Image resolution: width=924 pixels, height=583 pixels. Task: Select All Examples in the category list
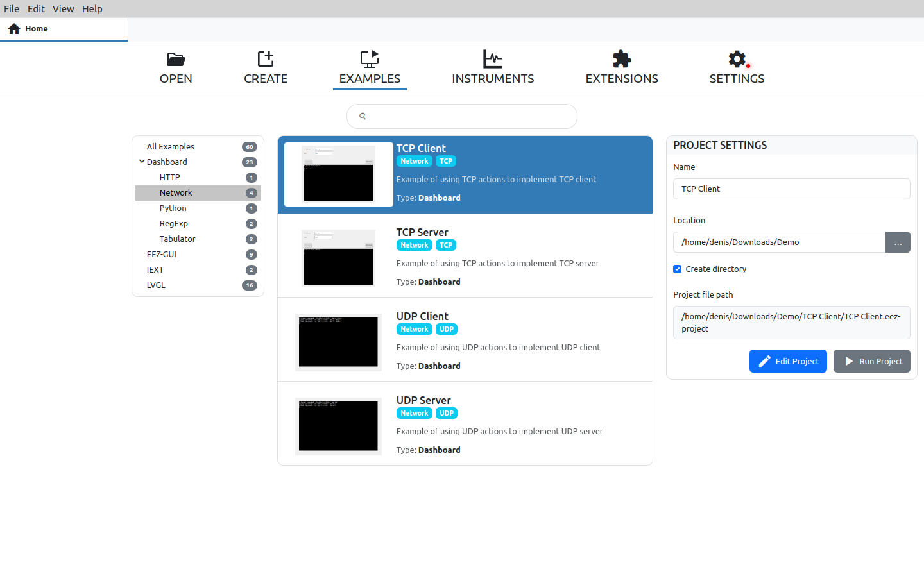pyautogui.click(x=198, y=147)
